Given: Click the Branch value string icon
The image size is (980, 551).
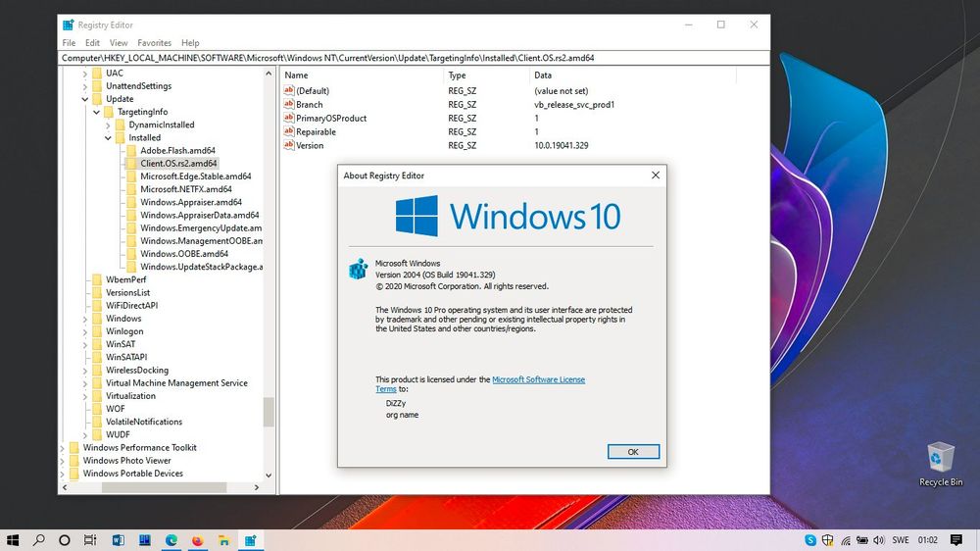Looking at the screenshot, I should point(289,104).
